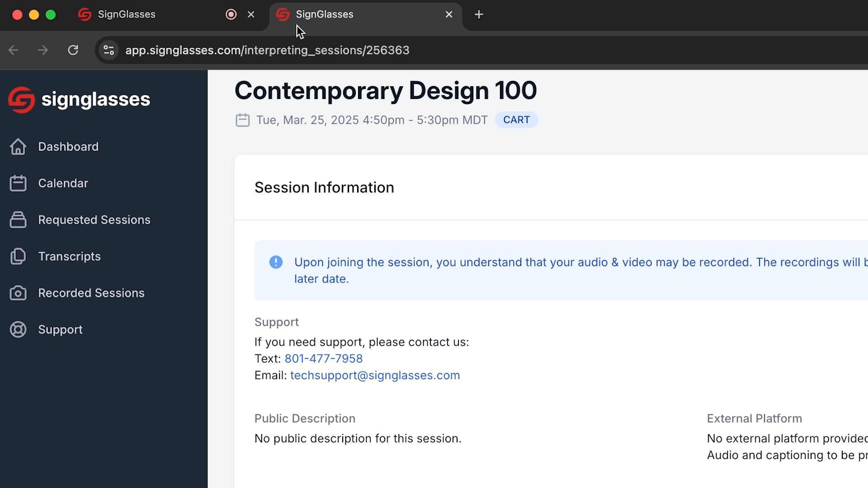Open Transcripts from the sidebar
This screenshot has height=488, width=868.
[69, 256]
